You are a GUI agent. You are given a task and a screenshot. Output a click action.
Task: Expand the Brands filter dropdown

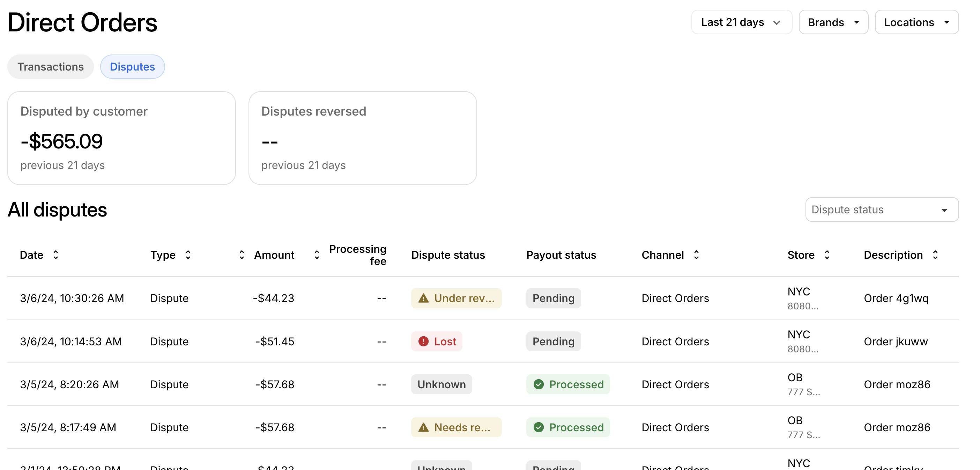pos(833,22)
